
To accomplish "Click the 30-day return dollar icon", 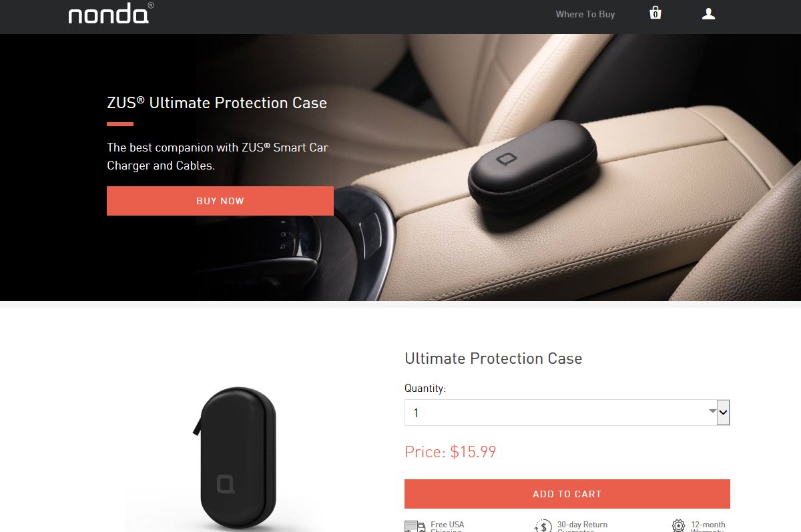I will point(543,527).
